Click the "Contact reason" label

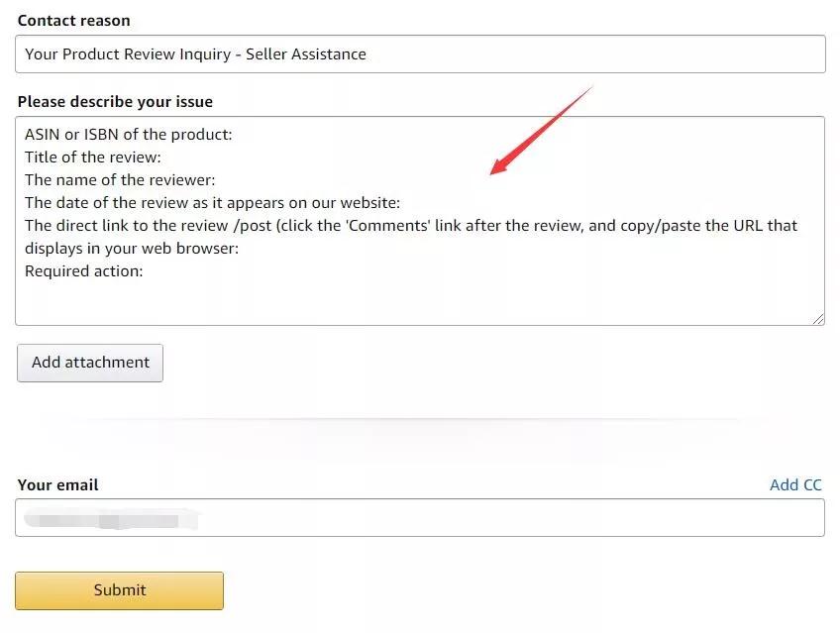click(x=73, y=20)
